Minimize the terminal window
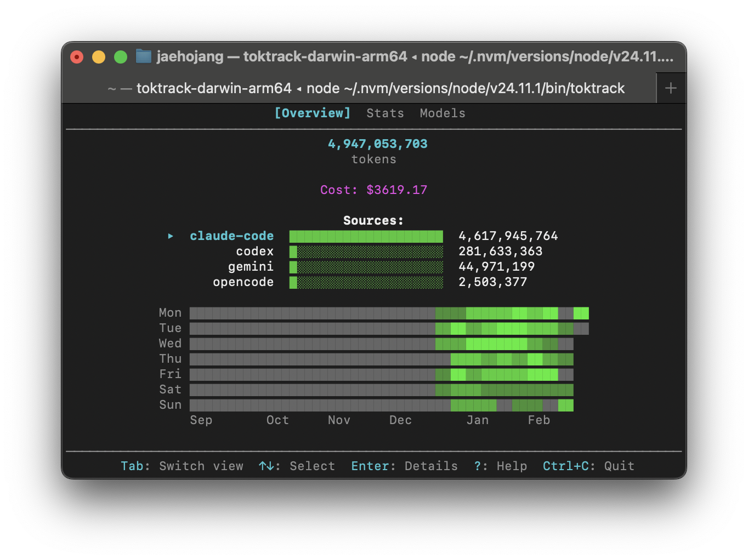Screen dimensions: 748x560 (98, 56)
